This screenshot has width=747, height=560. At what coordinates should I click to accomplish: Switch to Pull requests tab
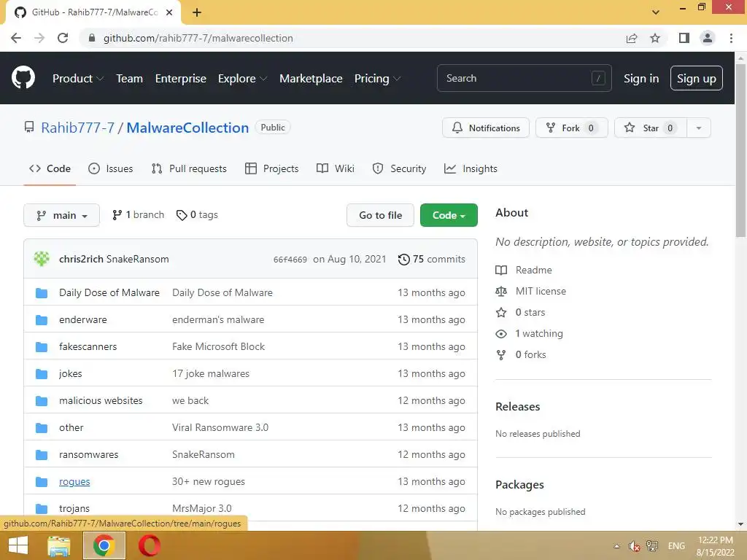click(189, 168)
